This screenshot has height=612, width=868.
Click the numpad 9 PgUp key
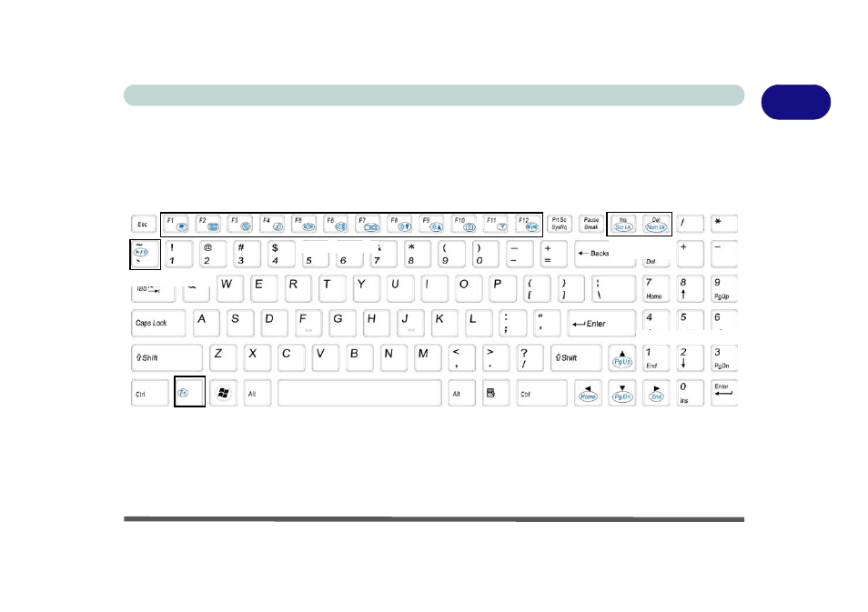point(724,289)
